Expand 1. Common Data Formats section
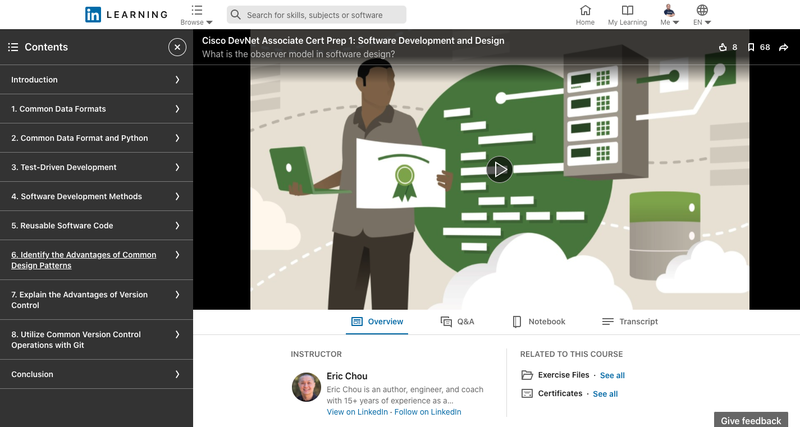The width and height of the screenshot is (800, 427). point(96,109)
